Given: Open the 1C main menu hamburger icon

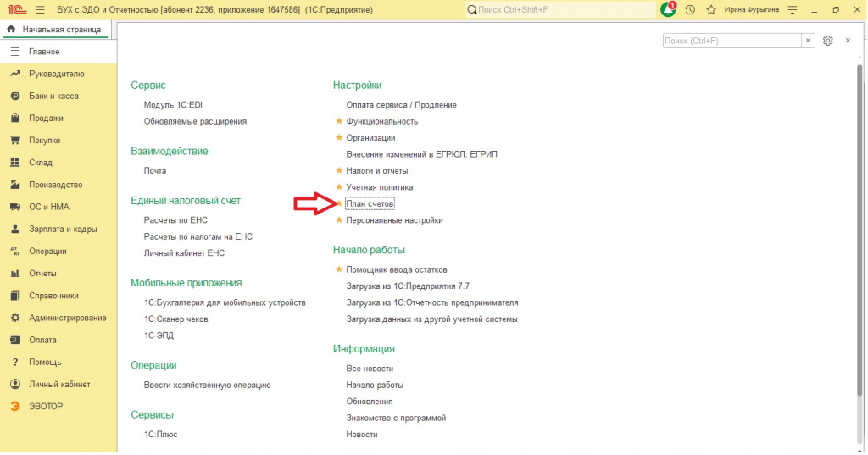Looking at the screenshot, I should (x=40, y=10).
